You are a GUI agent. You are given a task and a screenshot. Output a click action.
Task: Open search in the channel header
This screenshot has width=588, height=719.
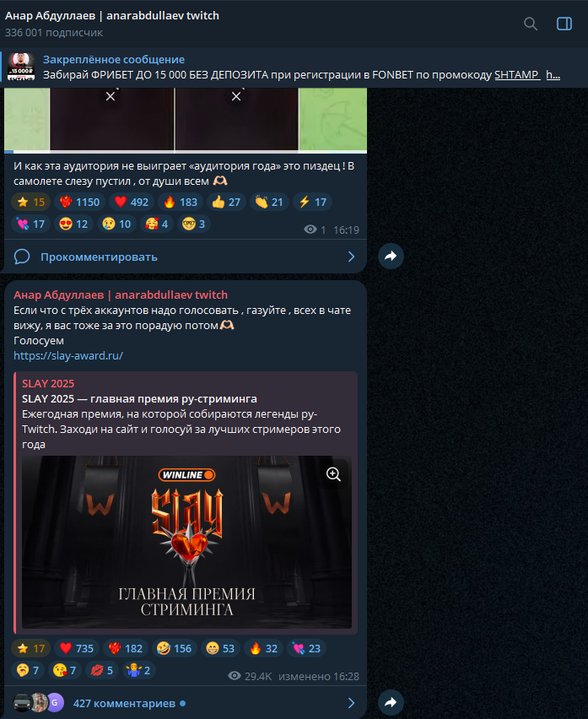[x=531, y=24]
